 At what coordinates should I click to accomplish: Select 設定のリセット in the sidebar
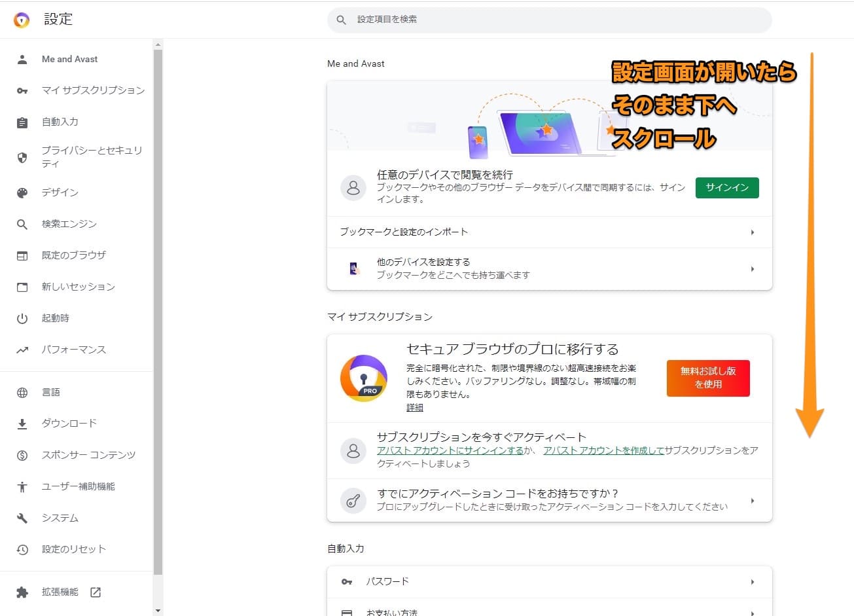[x=74, y=549]
